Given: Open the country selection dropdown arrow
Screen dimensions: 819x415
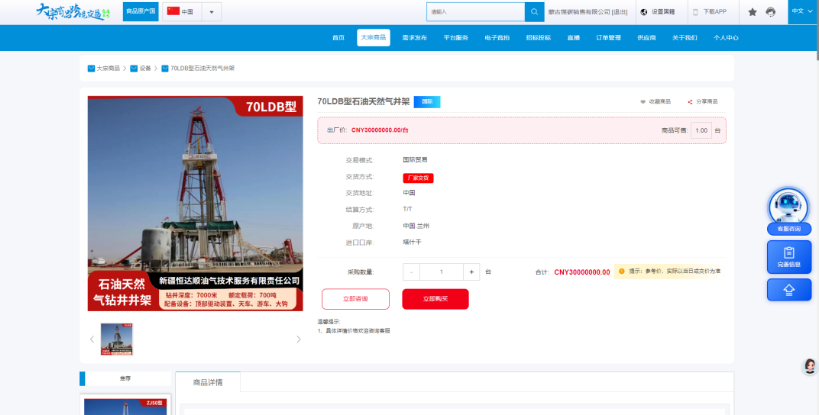Looking at the screenshot, I should coord(212,12).
